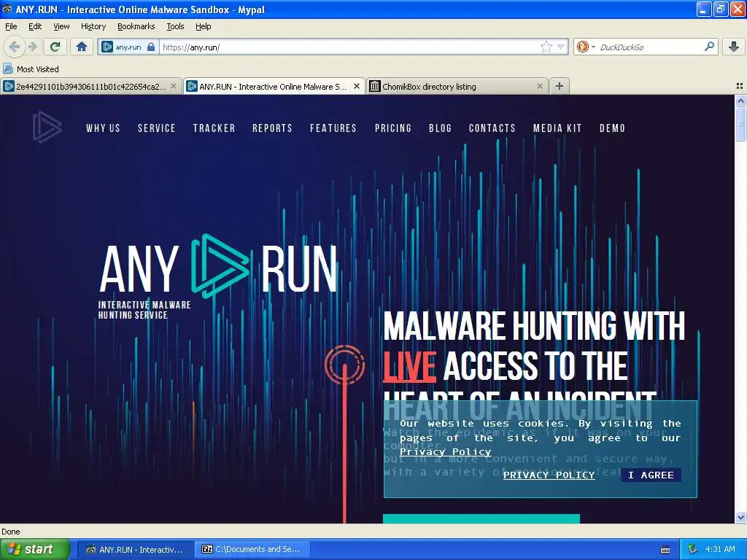
Task: Click the page scrollbar down arrow
Action: click(x=740, y=517)
